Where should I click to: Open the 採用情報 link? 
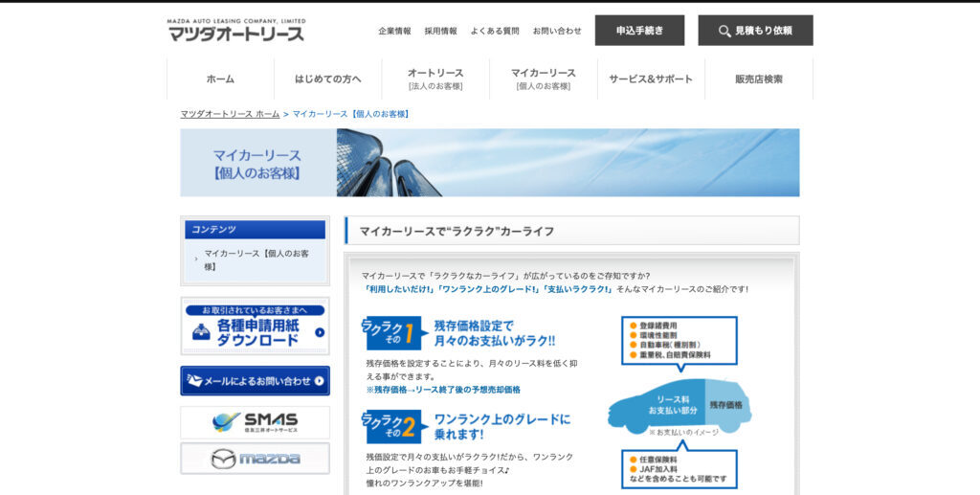[440, 31]
